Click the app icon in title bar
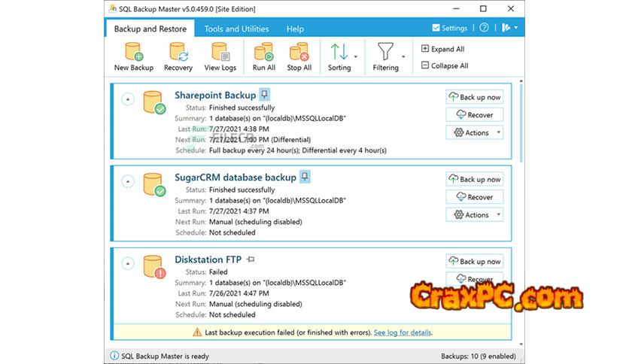The height and width of the screenshot is (364, 629). click(x=113, y=8)
